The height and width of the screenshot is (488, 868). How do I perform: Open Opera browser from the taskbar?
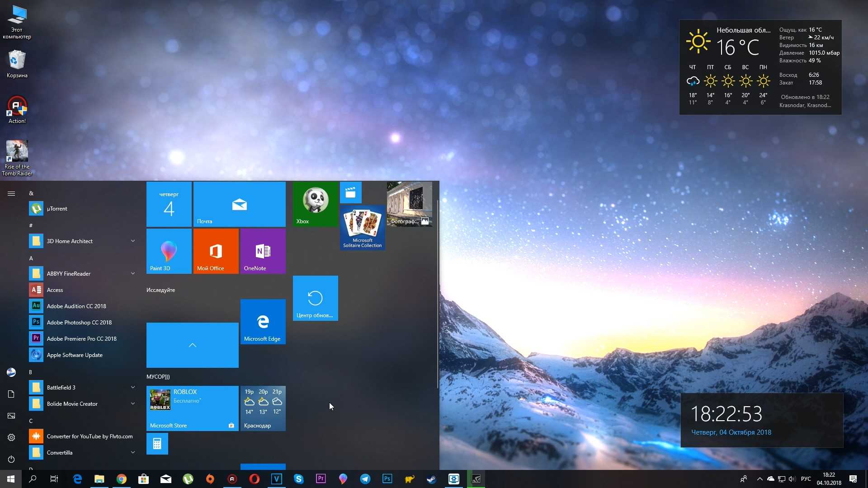point(254,479)
